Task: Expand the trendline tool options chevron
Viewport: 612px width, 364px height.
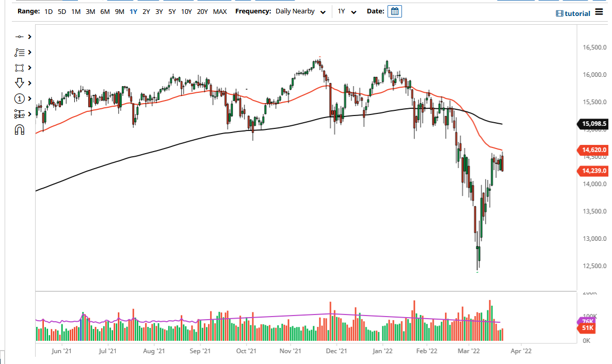Action: point(29,37)
